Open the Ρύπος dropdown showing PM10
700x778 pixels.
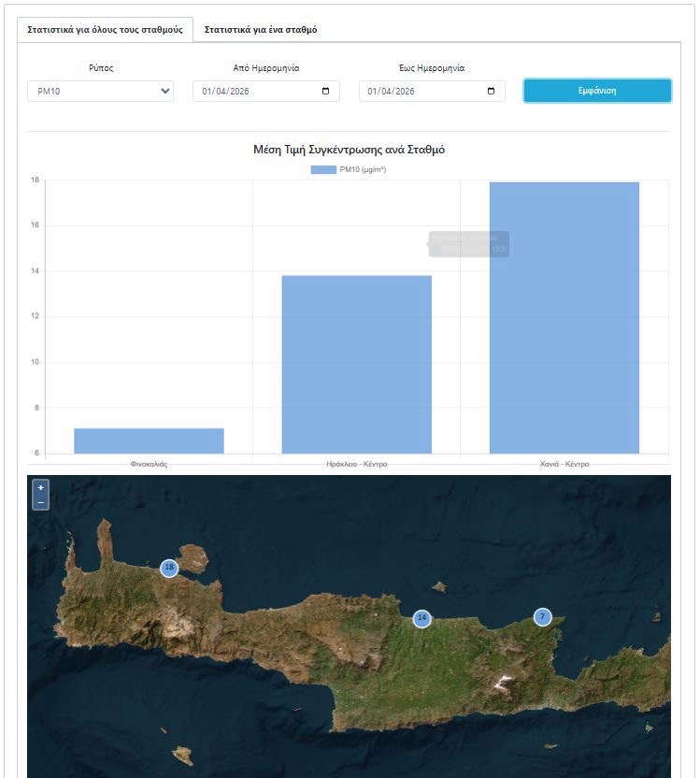(x=100, y=91)
